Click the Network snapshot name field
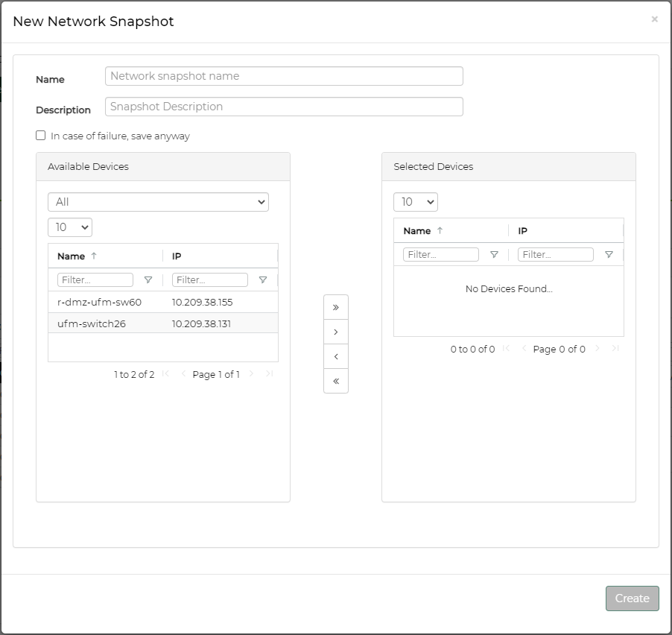The image size is (672, 635). coord(284,76)
